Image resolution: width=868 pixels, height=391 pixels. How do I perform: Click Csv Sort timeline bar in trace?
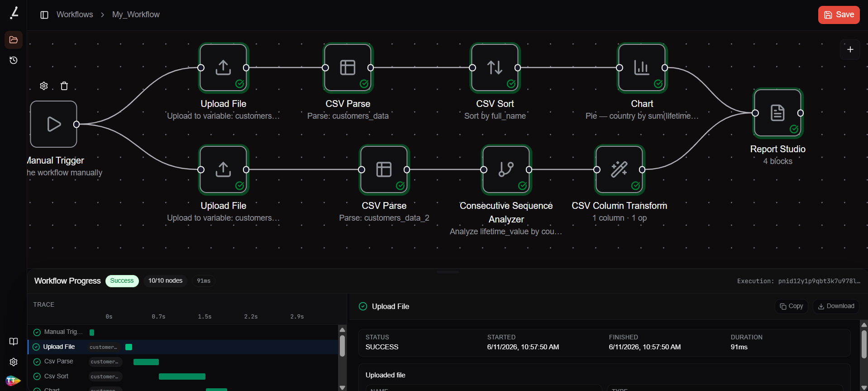[182, 377]
